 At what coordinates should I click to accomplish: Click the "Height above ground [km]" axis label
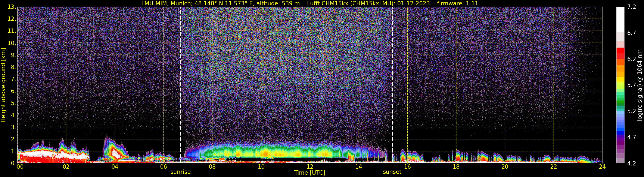[3, 85]
